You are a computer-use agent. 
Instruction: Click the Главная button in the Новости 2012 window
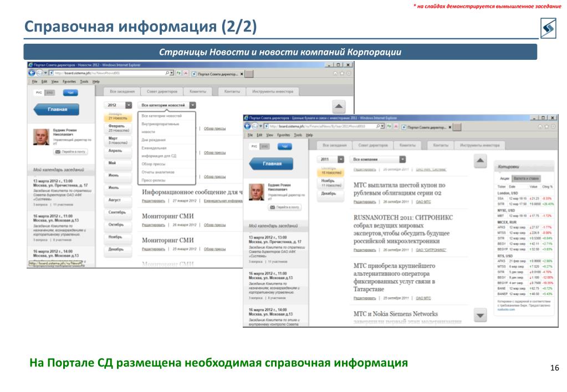click(x=57, y=109)
